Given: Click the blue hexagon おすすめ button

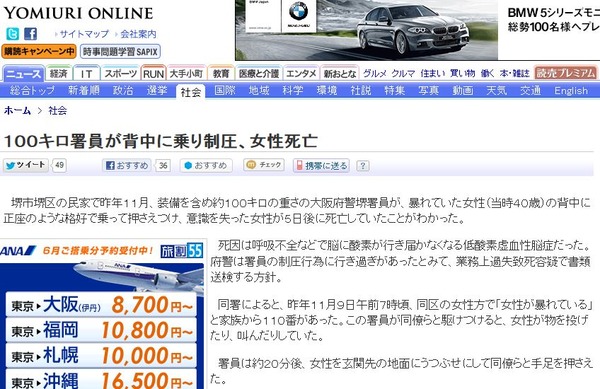Looking at the screenshot, I should coord(206,165).
